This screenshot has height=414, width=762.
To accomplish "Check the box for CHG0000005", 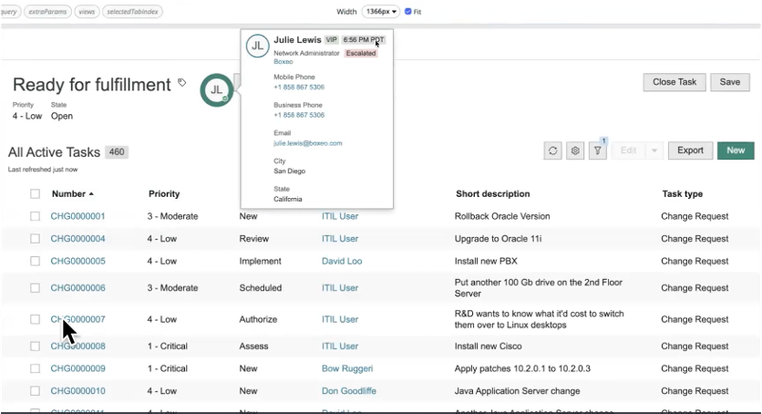I will coord(35,261).
